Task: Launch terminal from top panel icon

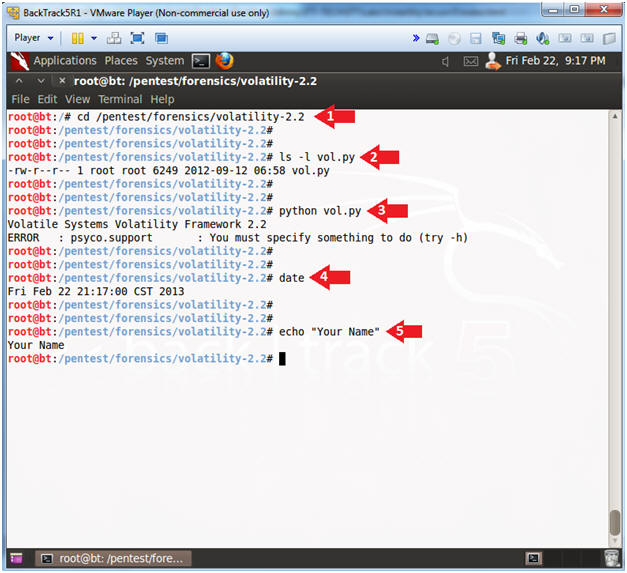Action: (201, 61)
